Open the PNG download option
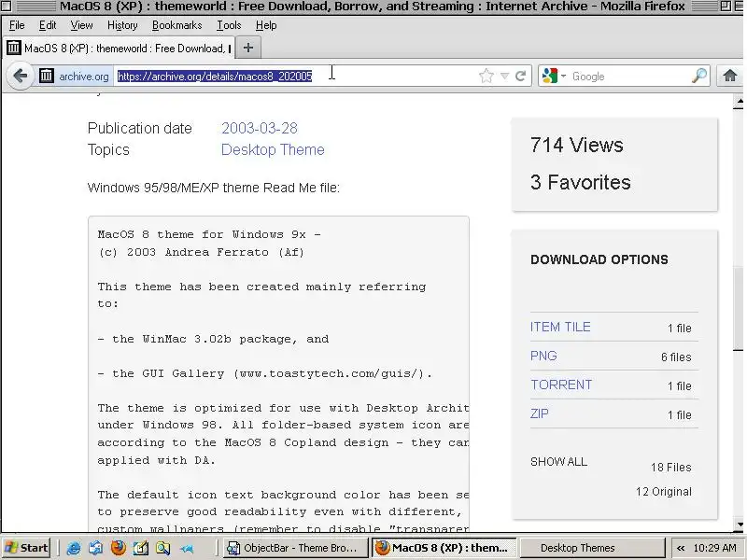Image resolution: width=747 pixels, height=560 pixels. (x=543, y=356)
